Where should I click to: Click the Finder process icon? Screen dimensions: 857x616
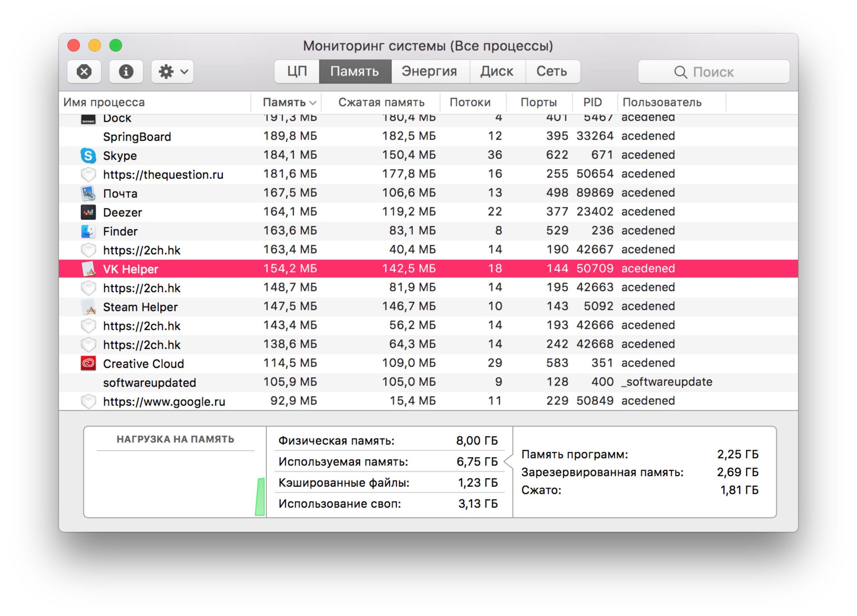pyautogui.click(x=88, y=231)
